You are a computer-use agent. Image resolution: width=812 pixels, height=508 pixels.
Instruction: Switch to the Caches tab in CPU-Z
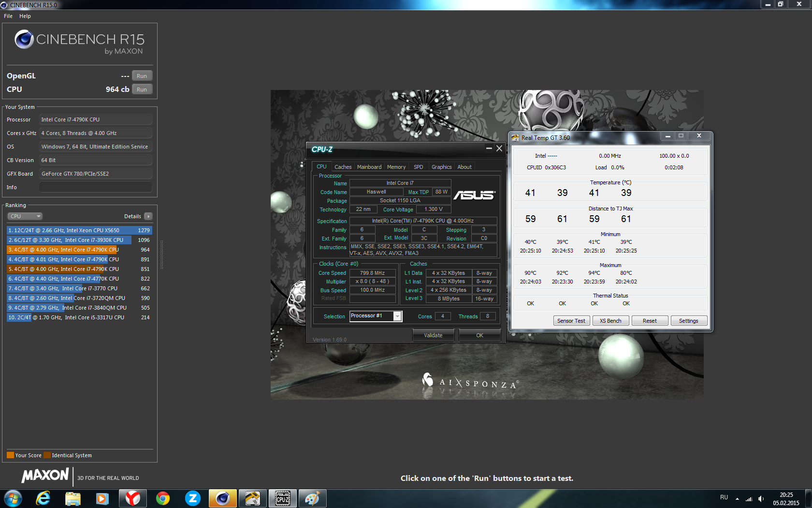click(x=343, y=167)
